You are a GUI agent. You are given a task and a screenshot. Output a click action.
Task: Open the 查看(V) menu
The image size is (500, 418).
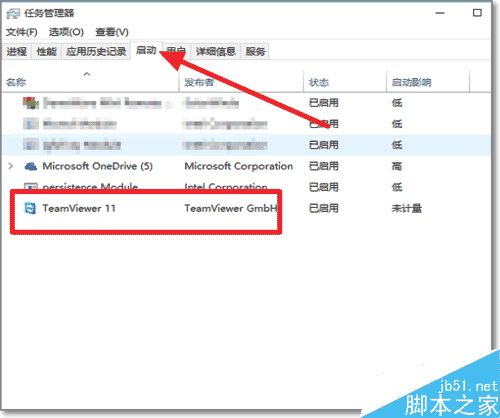click(x=112, y=32)
